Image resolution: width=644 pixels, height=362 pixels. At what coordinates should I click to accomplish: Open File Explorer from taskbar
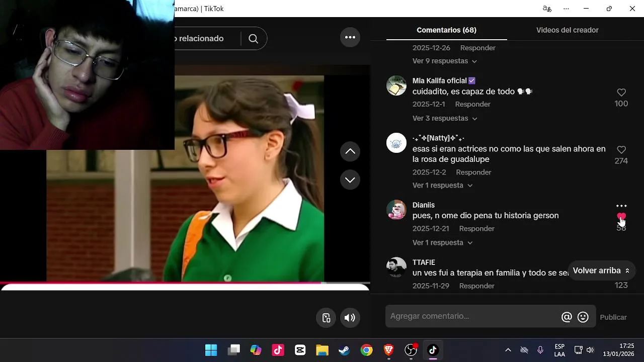coord(322,350)
